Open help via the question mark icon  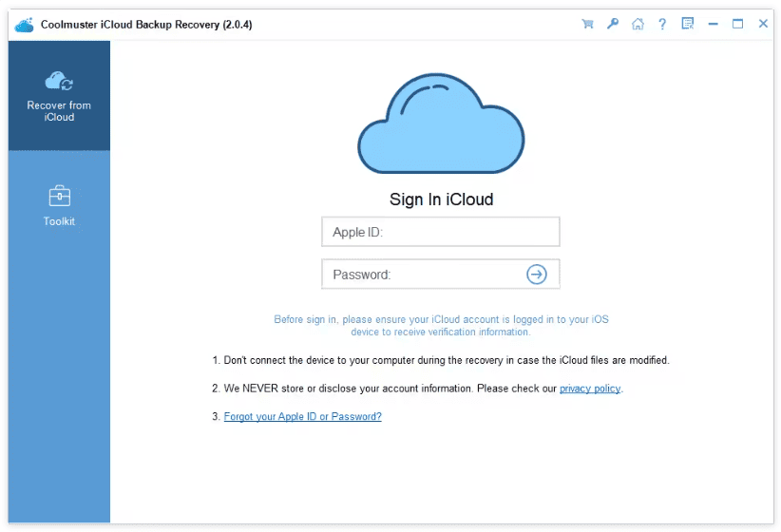tap(662, 24)
